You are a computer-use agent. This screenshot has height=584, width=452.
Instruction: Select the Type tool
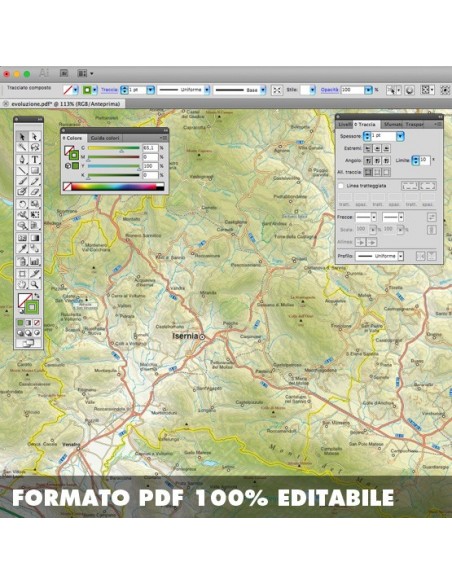click(x=35, y=160)
